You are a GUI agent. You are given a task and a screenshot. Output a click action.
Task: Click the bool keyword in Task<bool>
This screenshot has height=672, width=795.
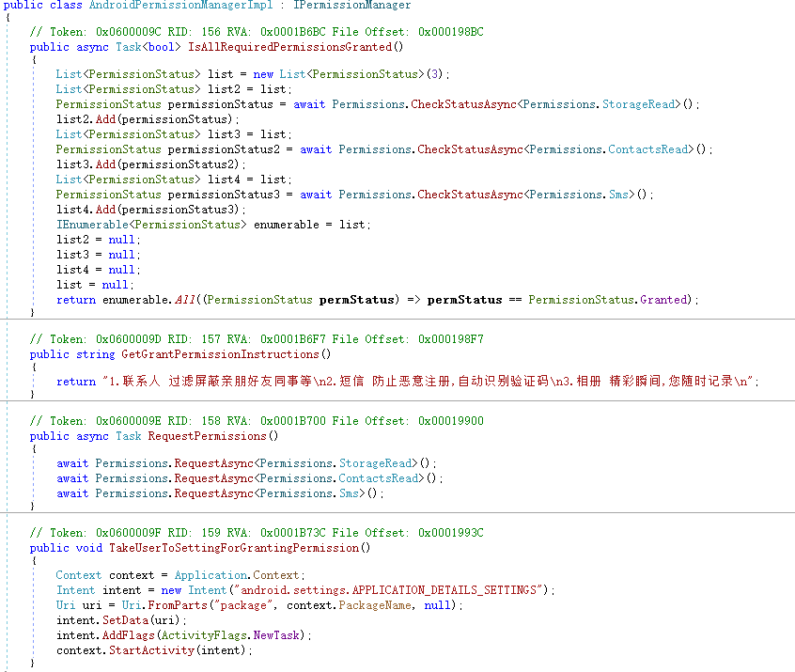162,47
